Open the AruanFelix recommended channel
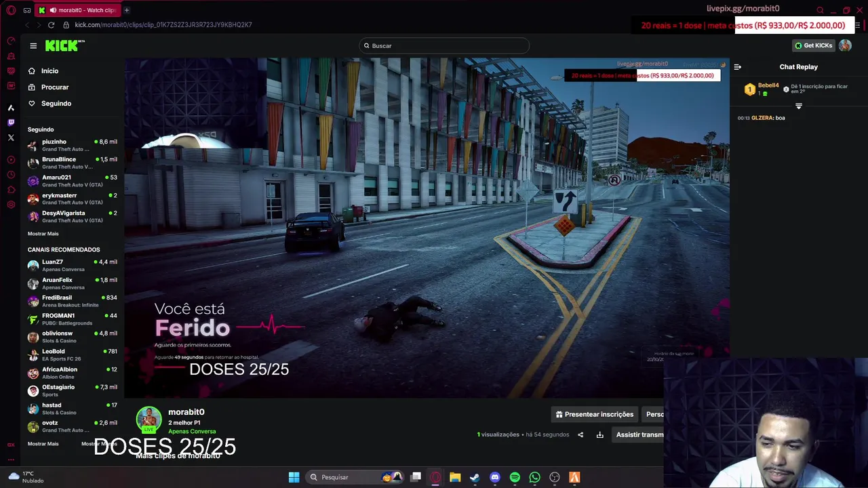 coord(72,283)
